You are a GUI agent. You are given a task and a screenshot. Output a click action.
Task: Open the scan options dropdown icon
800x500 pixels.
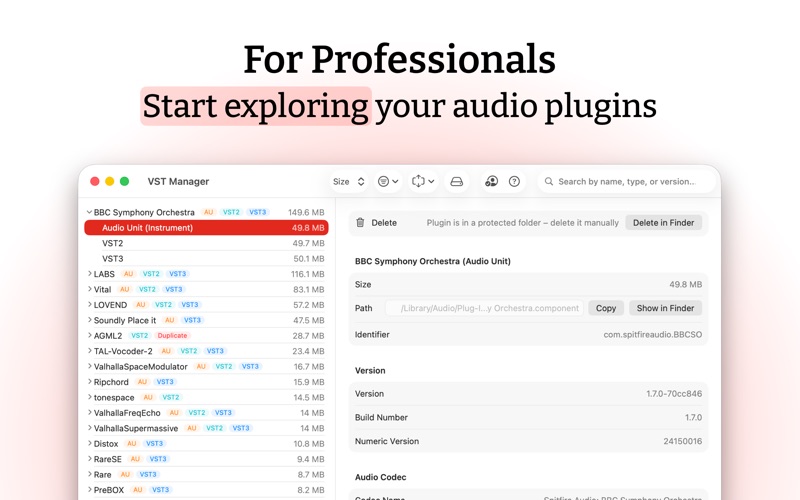pos(423,182)
